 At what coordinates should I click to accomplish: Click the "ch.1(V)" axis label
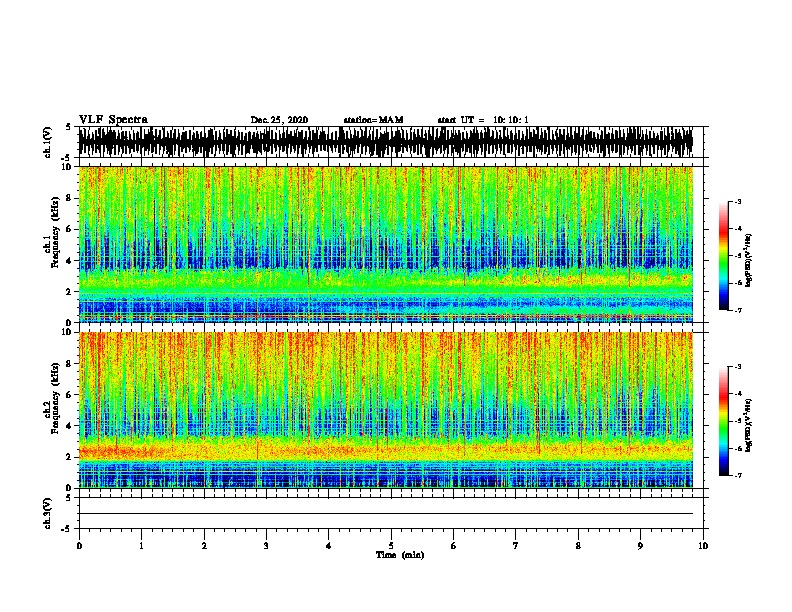pyautogui.click(x=48, y=142)
